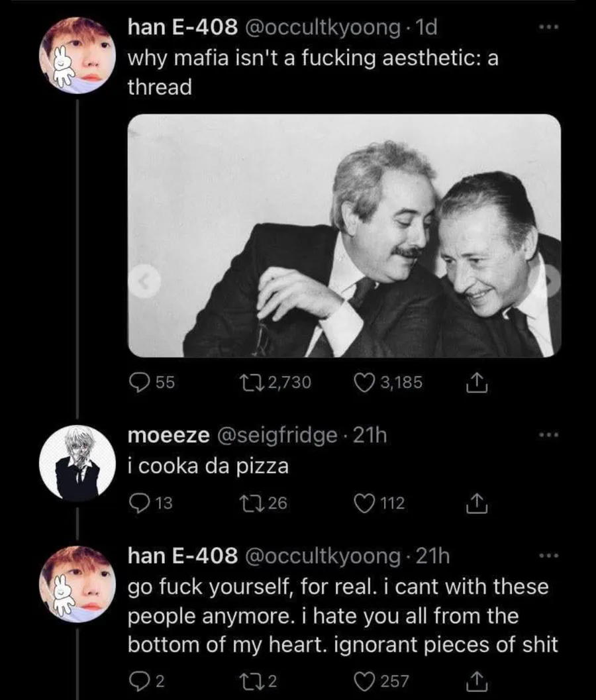Reply to the mafia aesthetic thread tweet
596x700 pixels.
139,382
